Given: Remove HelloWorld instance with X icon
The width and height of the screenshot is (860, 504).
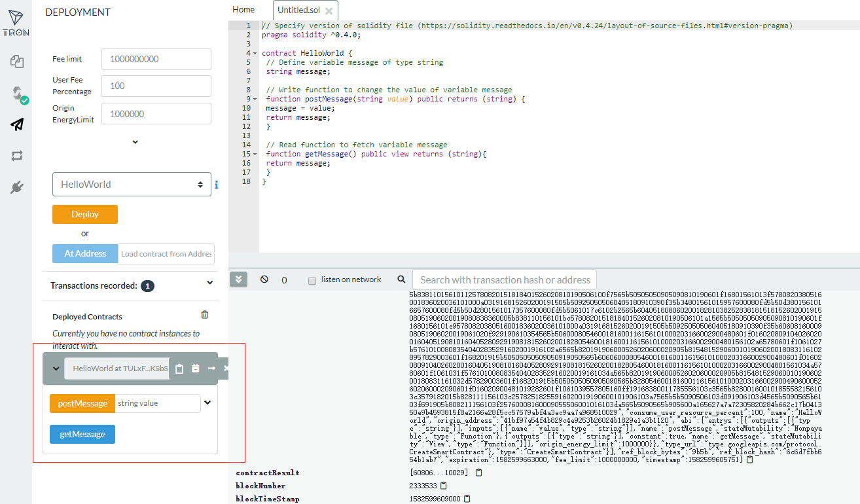Looking at the screenshot, I should point(226,369).
